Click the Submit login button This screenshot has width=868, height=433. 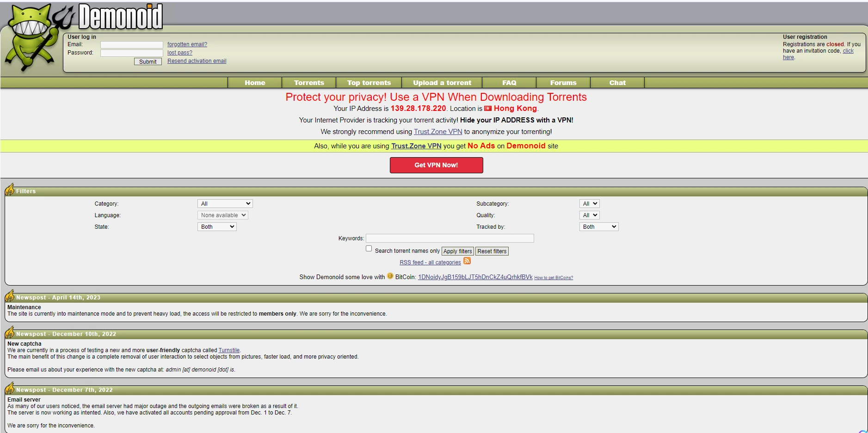coord(148,61)
